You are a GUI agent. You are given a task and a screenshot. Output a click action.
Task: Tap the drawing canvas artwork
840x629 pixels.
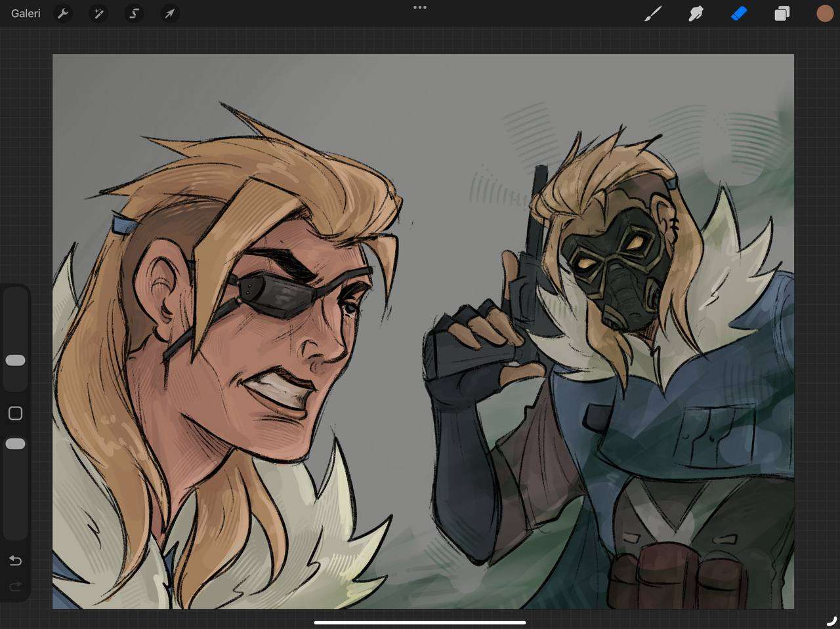coord(423,331)
